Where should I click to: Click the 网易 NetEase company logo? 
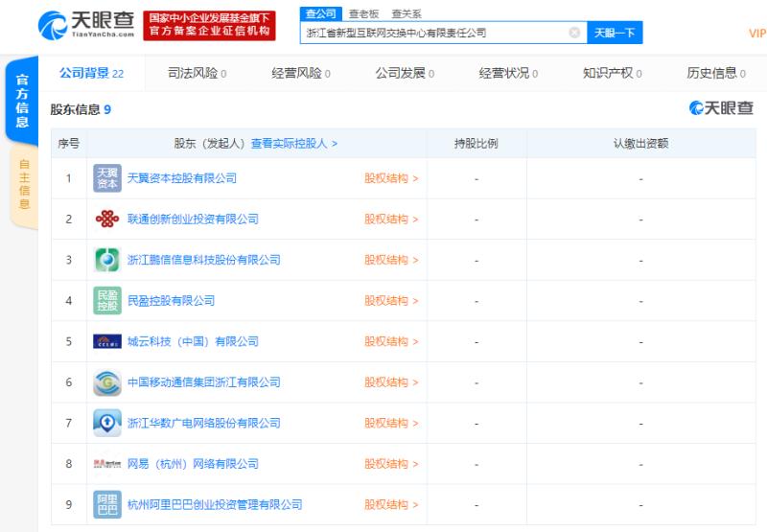(x=107, y=464)
